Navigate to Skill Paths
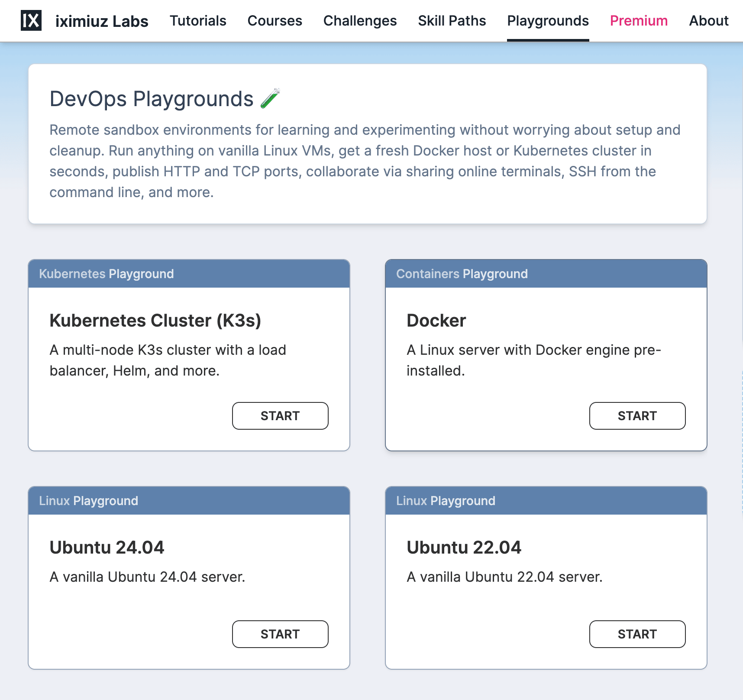Image resolution: width=743 pixels, height=700 pixels. (x=452, y=21)
